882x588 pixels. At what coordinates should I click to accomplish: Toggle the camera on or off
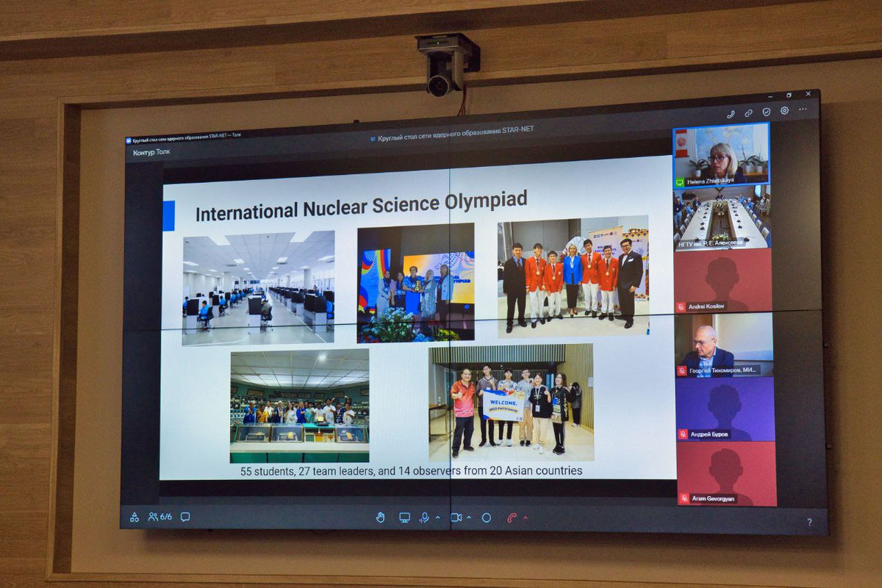click(456, 517)
